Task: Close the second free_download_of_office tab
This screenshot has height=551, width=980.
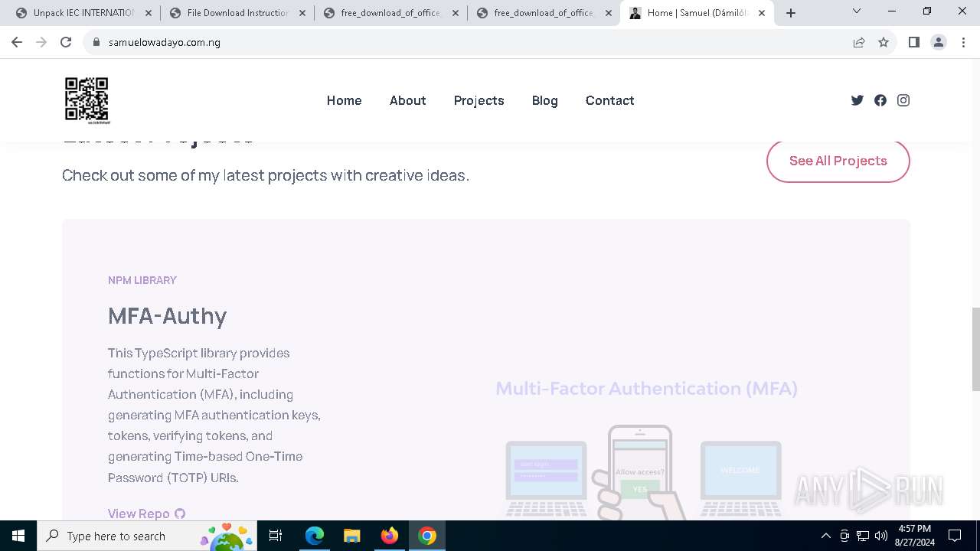Action: click(x=609, y=13)
